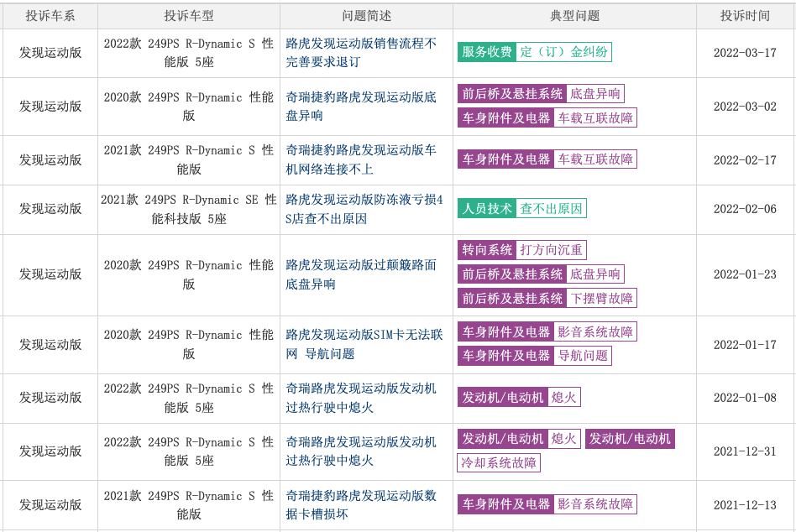Image resolution: width=796 pixels, height=532 pixels.
Task: Click the 典型问题 column header
Action: point(574,16)
